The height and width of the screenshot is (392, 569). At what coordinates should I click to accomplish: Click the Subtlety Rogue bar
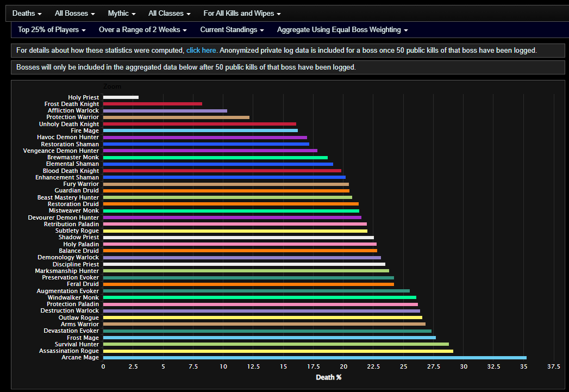pyautogui.click(x=235, y=231)
